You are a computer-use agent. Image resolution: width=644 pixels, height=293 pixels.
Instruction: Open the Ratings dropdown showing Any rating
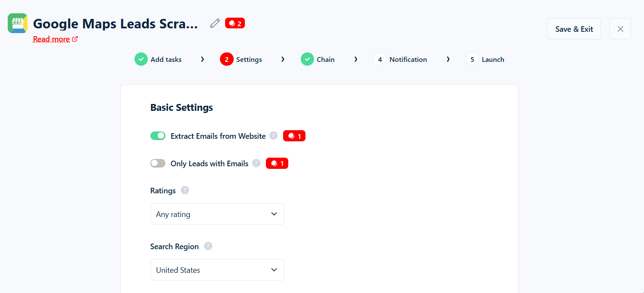[217, 214]
